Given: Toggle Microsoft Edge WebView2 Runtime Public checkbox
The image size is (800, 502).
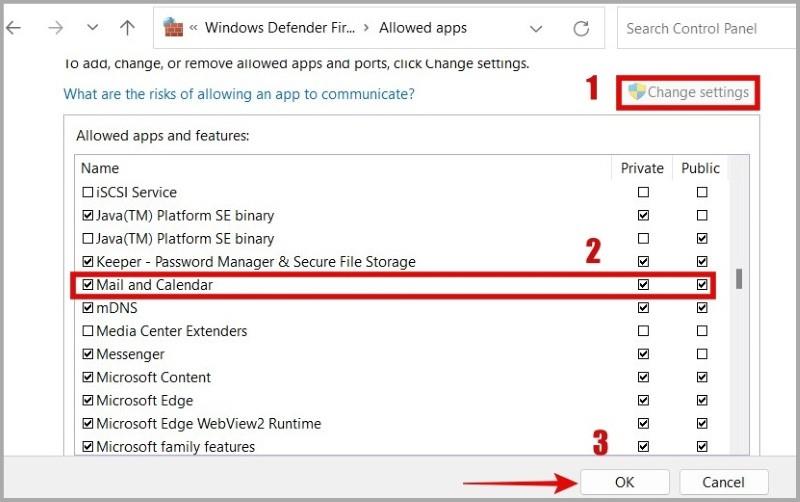Looking at the screenshot, I should point(702,423).
